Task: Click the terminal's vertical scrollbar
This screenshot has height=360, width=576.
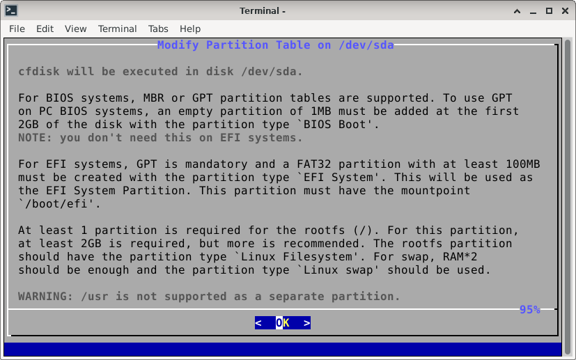Action: coord(568,197)
